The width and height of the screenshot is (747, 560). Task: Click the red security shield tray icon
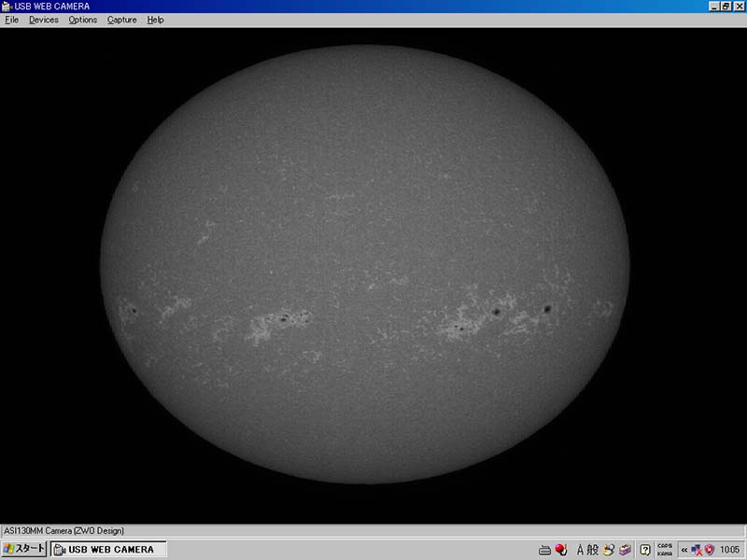click(709, 550)
